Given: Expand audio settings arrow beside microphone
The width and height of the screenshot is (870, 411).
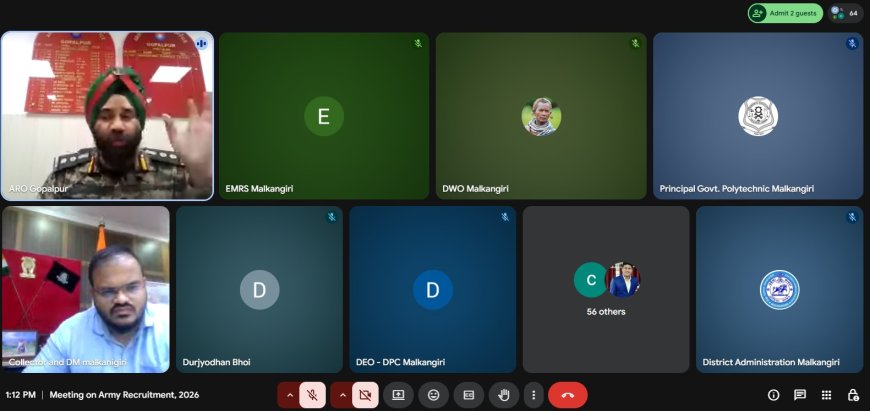Looking at the screenshot, I should [289, 395].
